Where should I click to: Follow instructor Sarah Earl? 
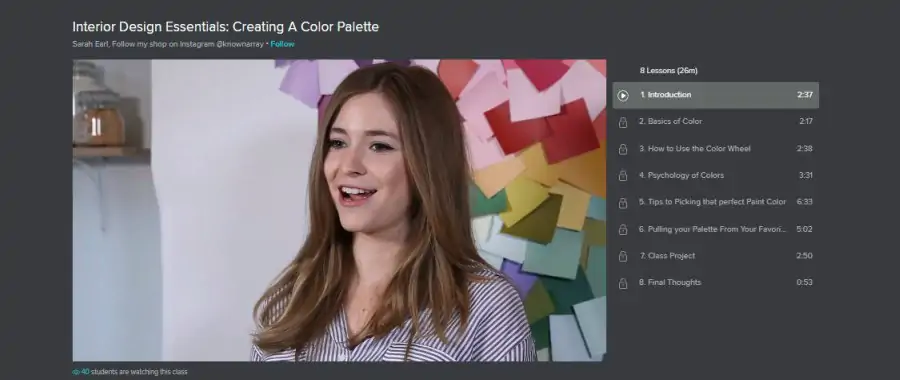coord(282,44)
